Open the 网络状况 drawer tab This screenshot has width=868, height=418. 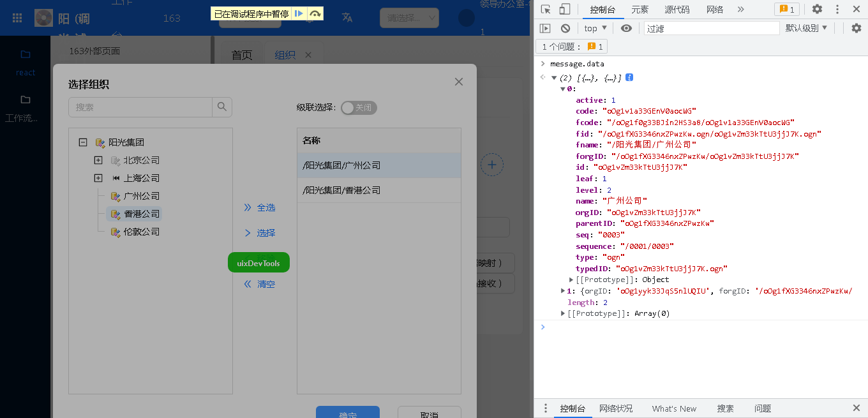pyautogui.click(x=616, y=408)
